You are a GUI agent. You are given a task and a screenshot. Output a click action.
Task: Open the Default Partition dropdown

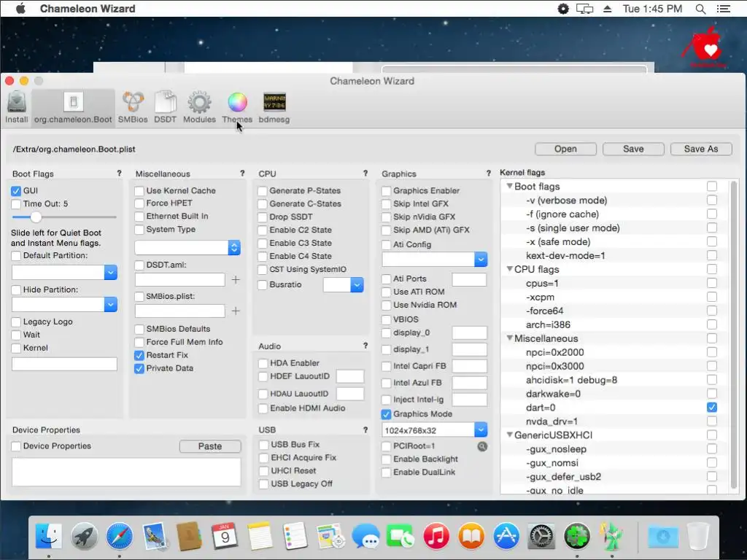point(111,273)
